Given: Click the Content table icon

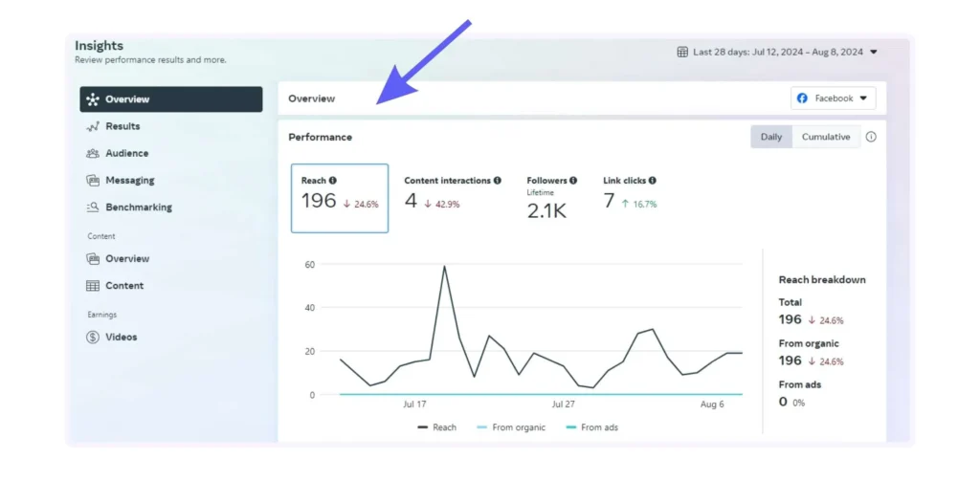Looking at the screenshot, I should click(x=93, y=286).
